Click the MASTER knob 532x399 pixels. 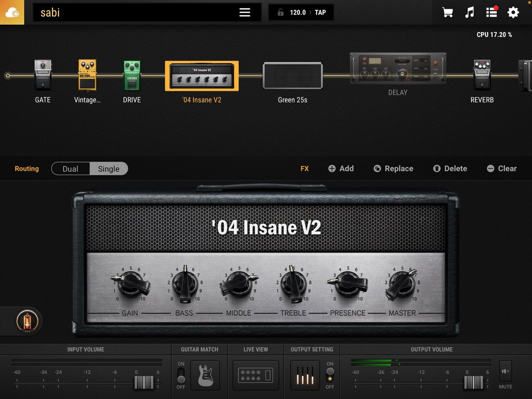tap(402, 284)
